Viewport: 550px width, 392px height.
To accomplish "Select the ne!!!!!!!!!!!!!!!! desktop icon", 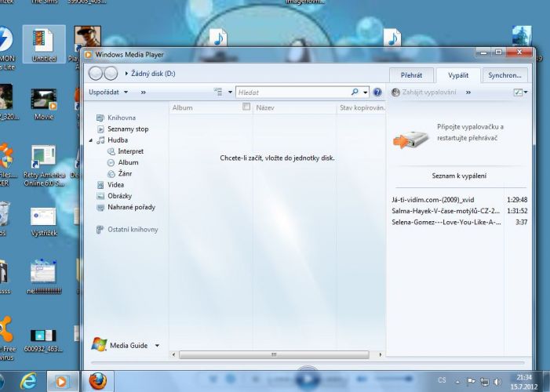I will (44, 277).
